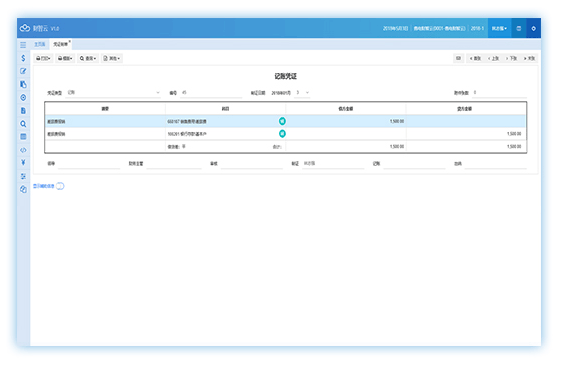Click the voucher number input field
The height and width of the screenshot is (370, 568).
click(211, 93)
